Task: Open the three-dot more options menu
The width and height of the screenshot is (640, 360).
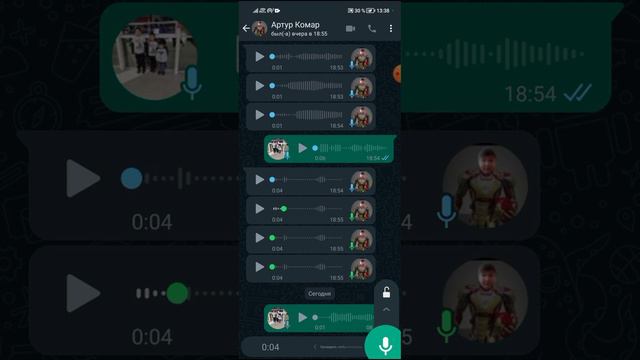Action: pos(391,28)
